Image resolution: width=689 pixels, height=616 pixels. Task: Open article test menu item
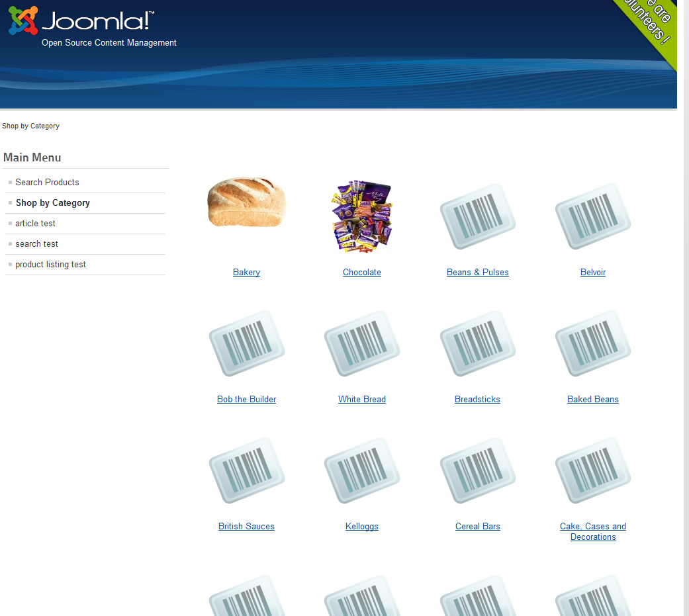pos(35,223)
